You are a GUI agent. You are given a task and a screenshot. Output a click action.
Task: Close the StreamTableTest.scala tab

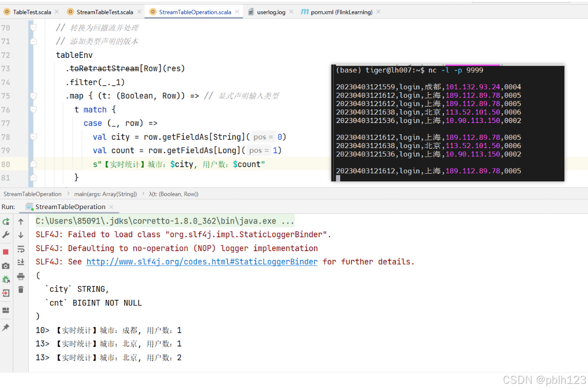pyautogui.click(x=140, y=12)
